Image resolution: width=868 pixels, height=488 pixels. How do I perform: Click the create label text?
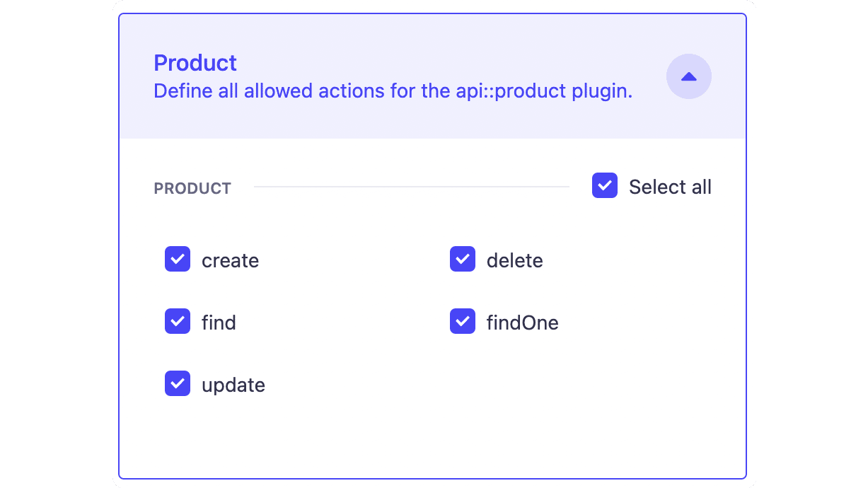coord(230,260)
